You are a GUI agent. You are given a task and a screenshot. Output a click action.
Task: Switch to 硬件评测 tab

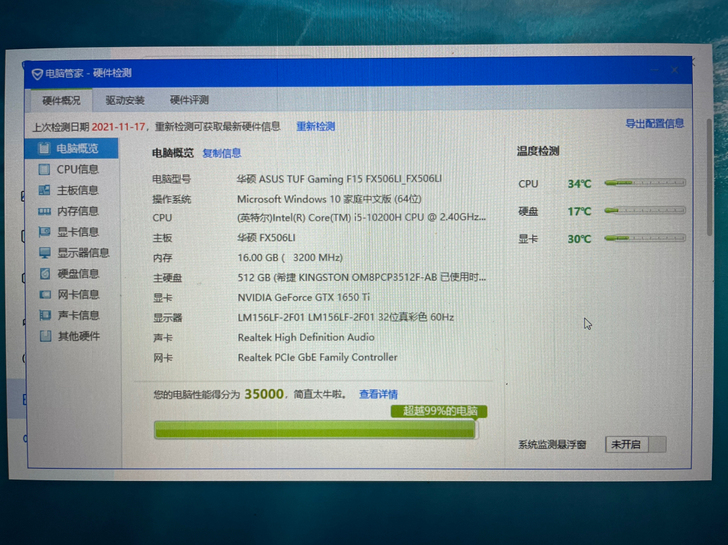[x=189, y=100]
